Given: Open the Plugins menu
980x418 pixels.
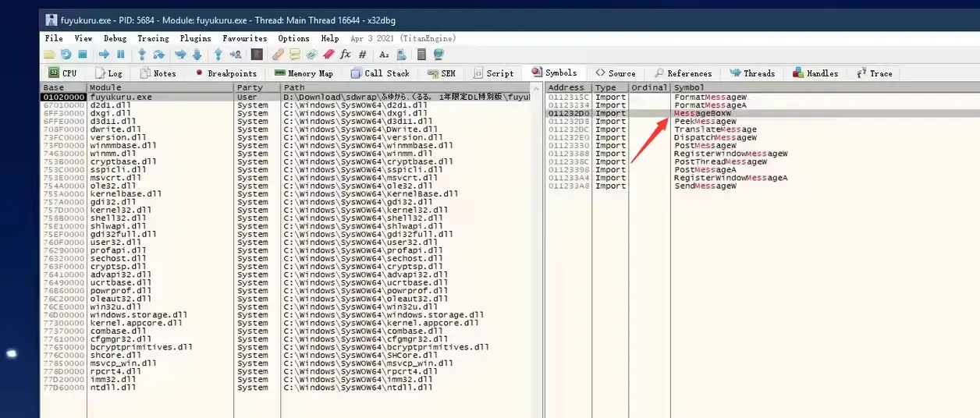Looking at the screenshot, I should (x=195, y=38).
